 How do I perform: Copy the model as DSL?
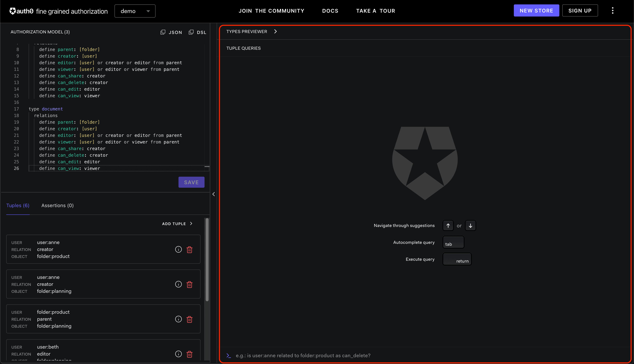click(x=197, y=32)
